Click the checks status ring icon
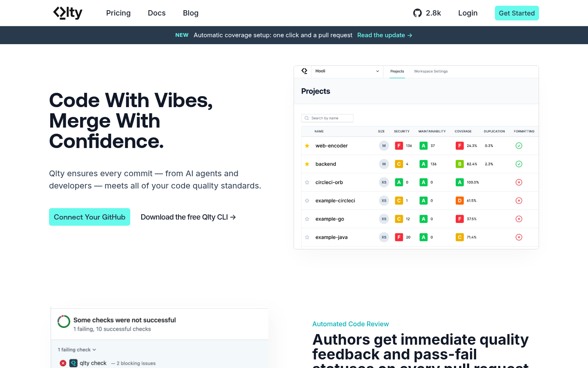 (x=64, y=321)
